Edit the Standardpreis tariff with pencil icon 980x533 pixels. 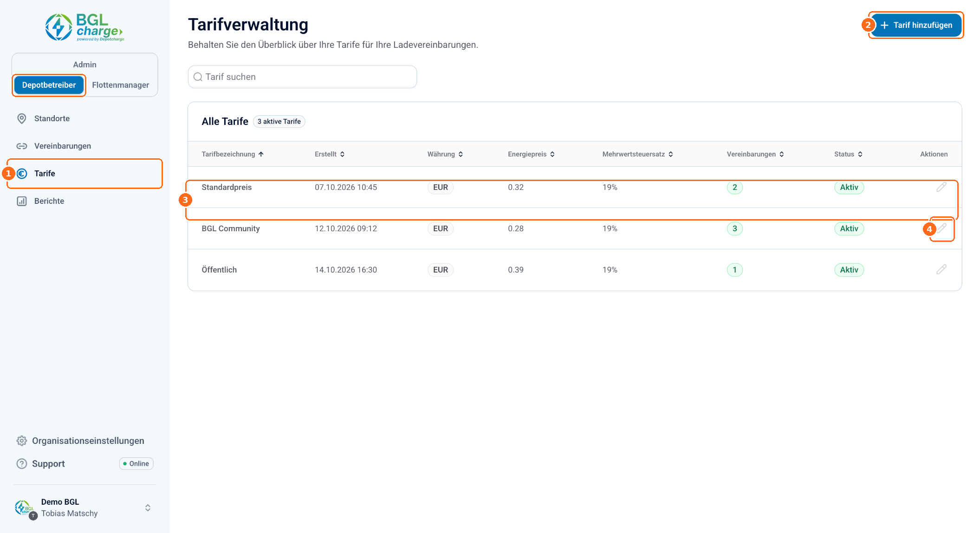point(941,187)
